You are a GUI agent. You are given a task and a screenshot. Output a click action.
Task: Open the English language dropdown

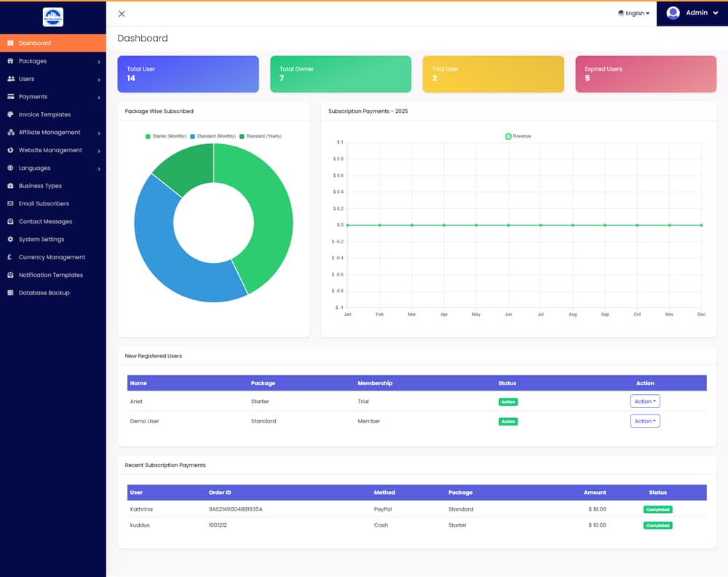pyautogui.click(x=634, y=13)
